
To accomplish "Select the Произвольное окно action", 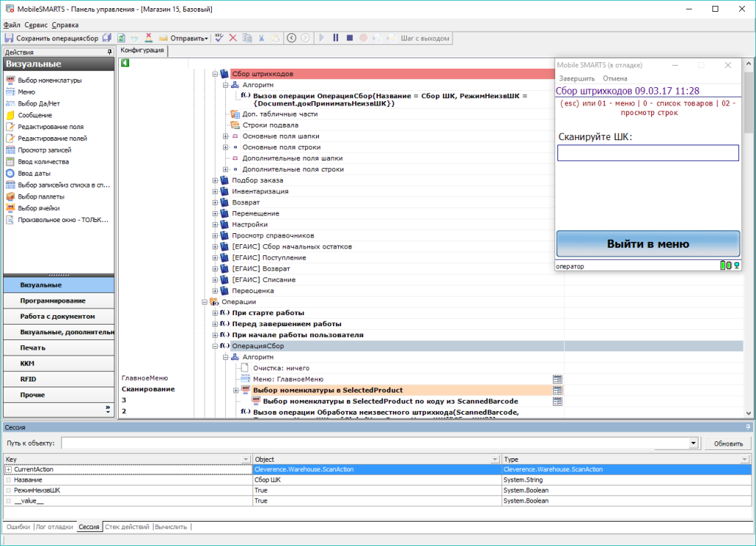I will pos(63,220).
